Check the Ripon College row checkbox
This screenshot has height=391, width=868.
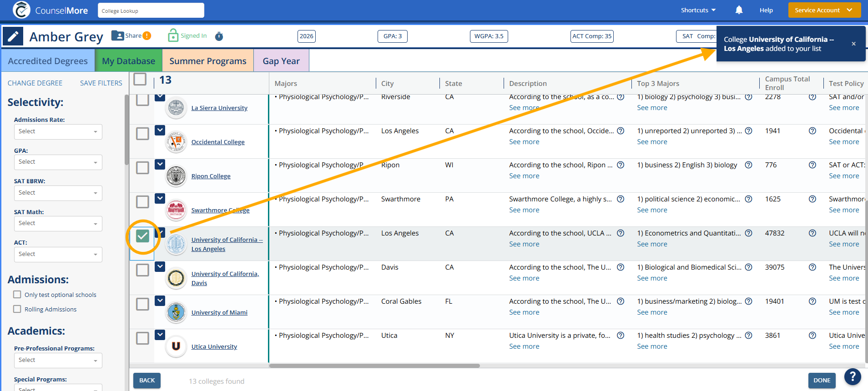[x=142, y=168]
